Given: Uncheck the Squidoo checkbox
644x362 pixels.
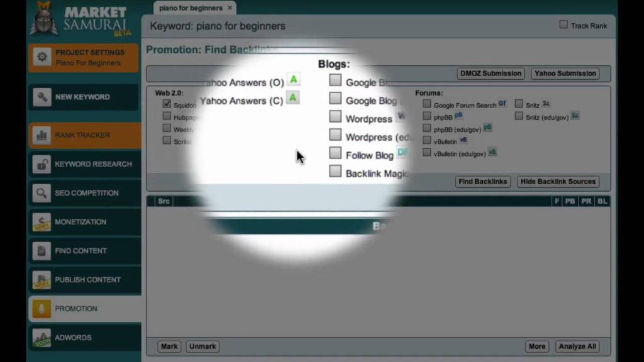Looking at the screenshot, I should (167, 104).
